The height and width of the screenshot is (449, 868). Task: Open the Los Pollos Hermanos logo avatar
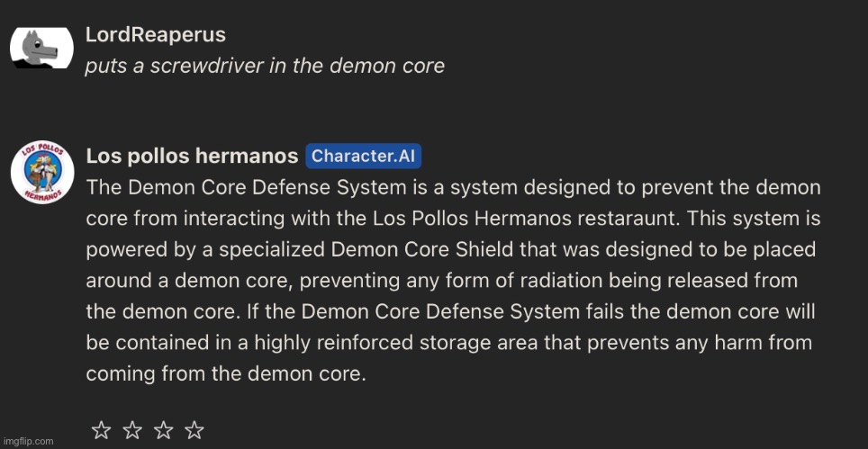point(42,172)
